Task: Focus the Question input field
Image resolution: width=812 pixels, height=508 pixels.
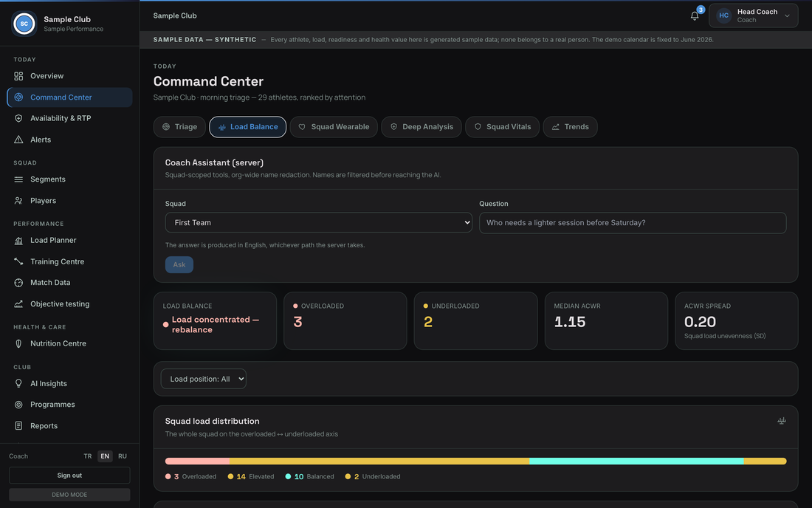Action: (633, 223)
